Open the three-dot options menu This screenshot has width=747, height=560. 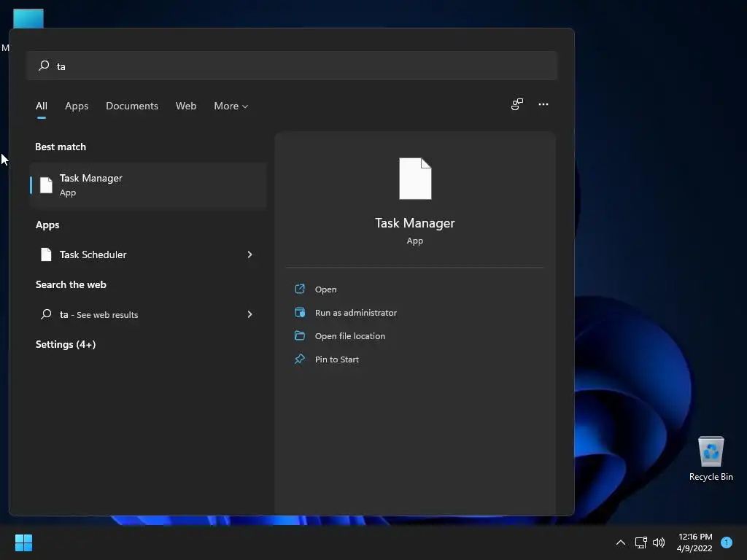[x=543, y=104]
